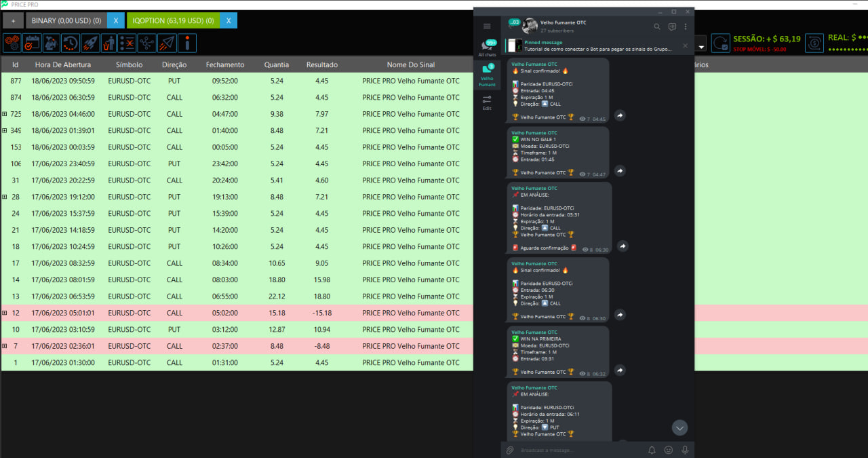868x458 pixels.
Task: Open the network nodes tool
Action: coord(147,43)
